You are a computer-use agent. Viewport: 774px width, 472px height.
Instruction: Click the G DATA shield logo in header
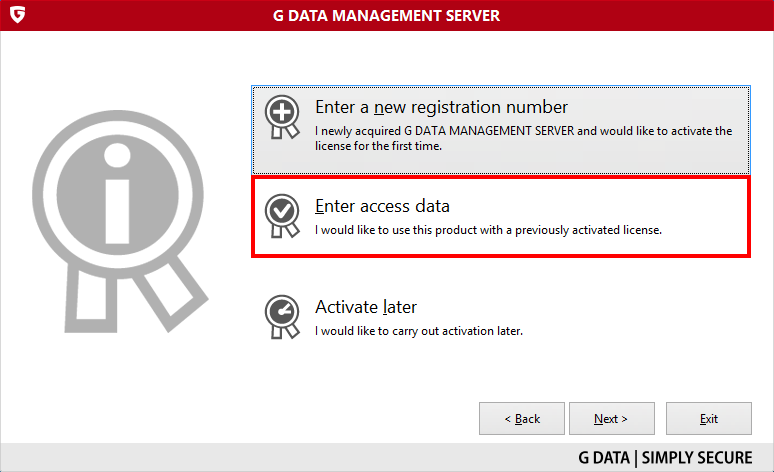17,15
